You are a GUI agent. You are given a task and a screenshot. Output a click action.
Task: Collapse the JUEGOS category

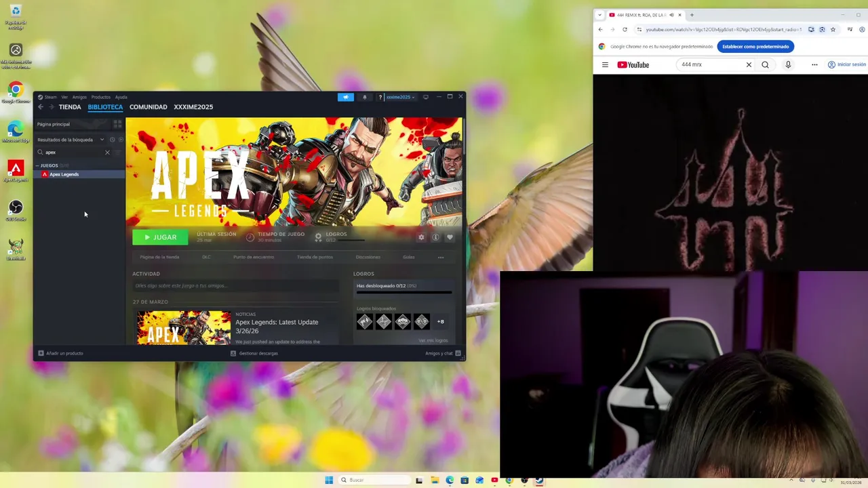click(x=49, y=165)
